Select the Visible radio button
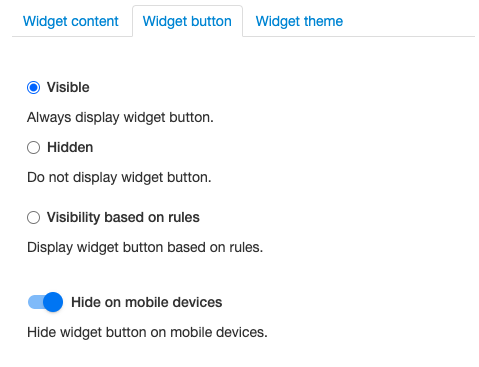 [x=33, y=88]
